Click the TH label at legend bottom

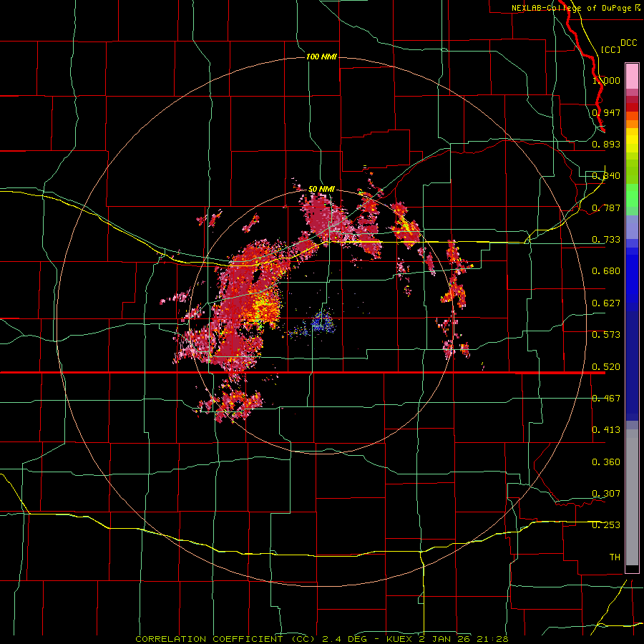point(615,557)
